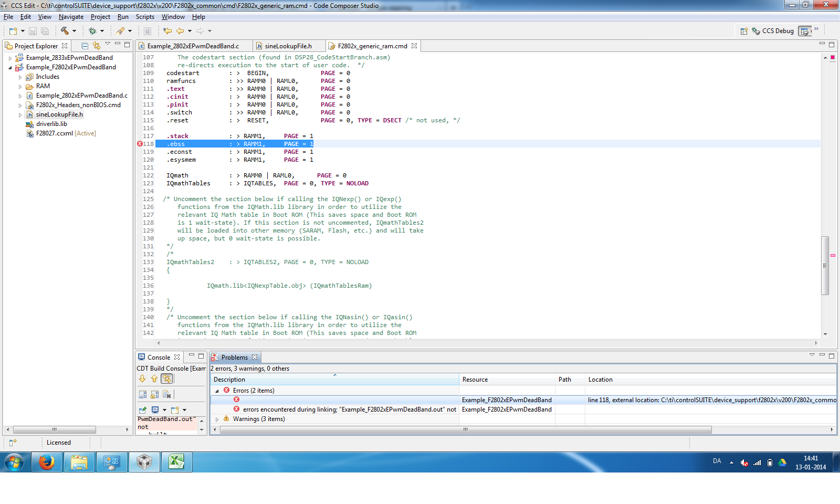The height and width of the screenshot is (504, 840).
Task: Open the Scripts menu
Action: point(145,17)
